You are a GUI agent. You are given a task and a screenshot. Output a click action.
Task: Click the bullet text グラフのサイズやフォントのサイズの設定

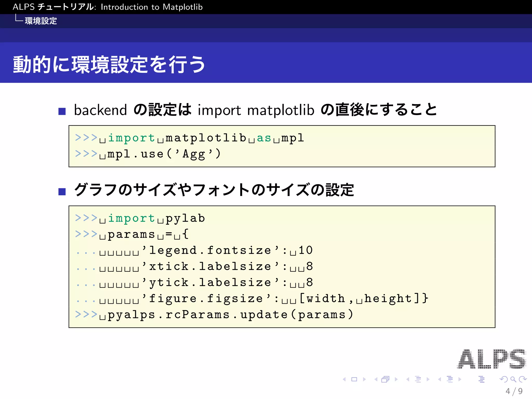(x=214, y=190)
